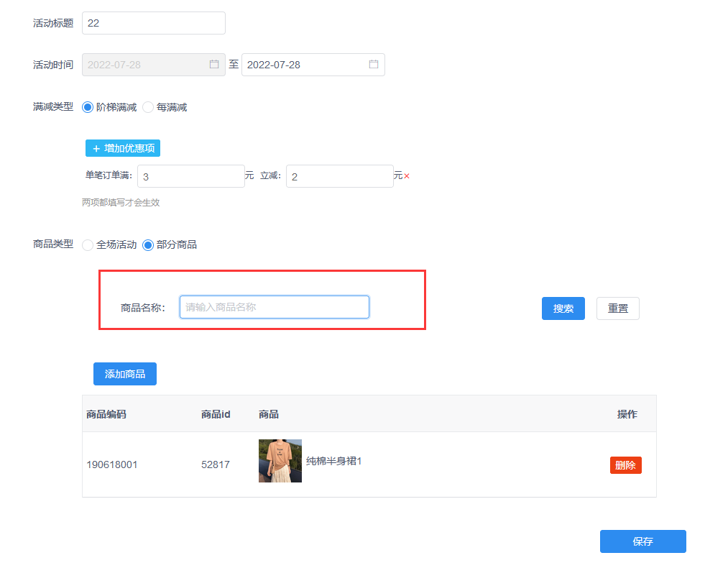Save the form with 保存
This screenshot has height=563, width=728.
tap(642, 541)
